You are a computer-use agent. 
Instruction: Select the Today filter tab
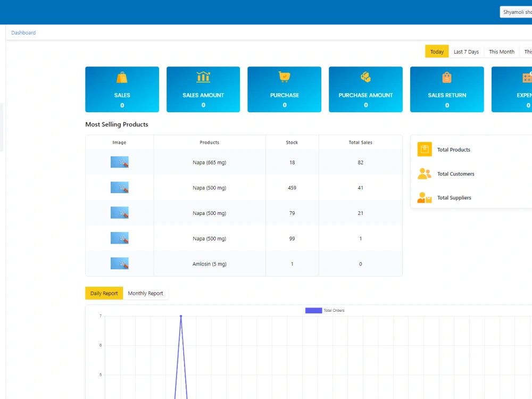pos(437,52)
